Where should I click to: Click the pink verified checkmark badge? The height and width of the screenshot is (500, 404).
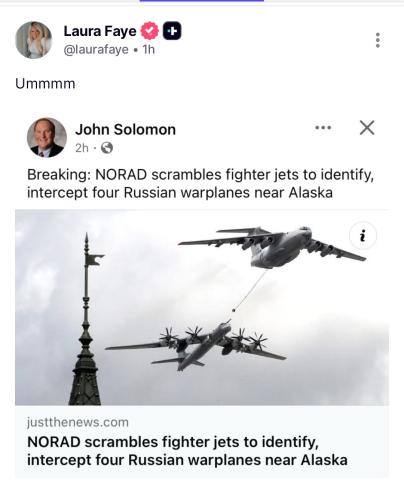click(150, 31)
